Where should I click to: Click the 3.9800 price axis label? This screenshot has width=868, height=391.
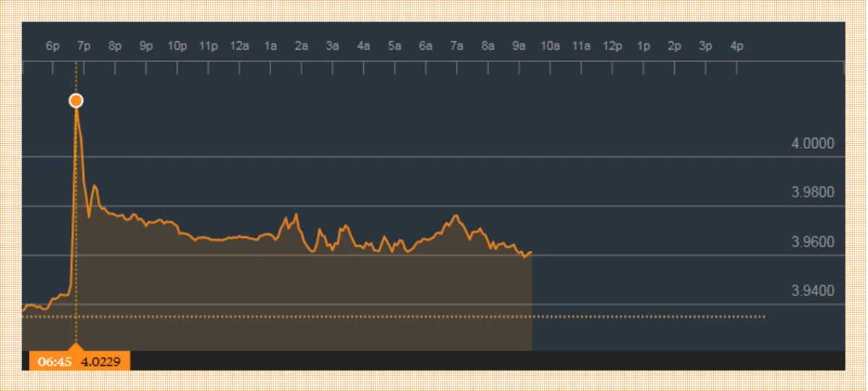813,192
